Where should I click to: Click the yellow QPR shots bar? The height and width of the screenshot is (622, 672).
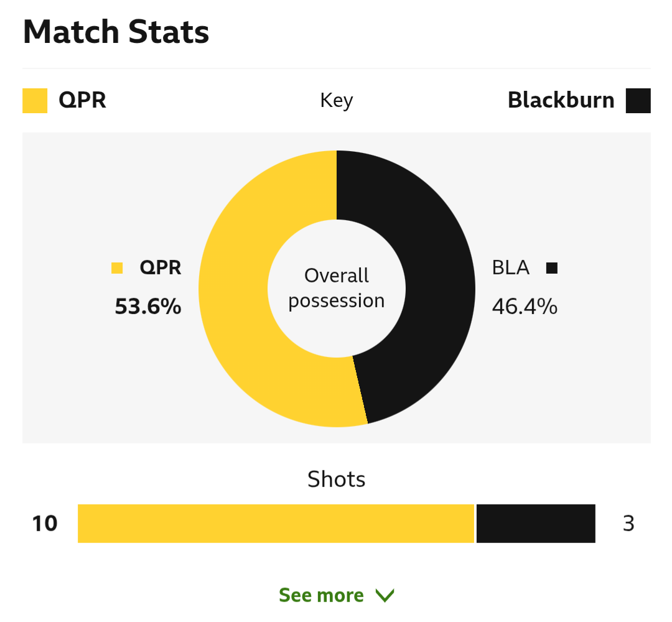[x=276, y=524]
